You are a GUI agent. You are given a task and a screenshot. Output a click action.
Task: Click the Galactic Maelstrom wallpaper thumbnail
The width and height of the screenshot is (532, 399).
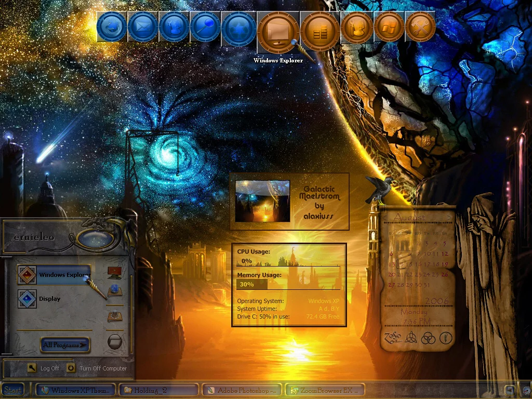262,201
